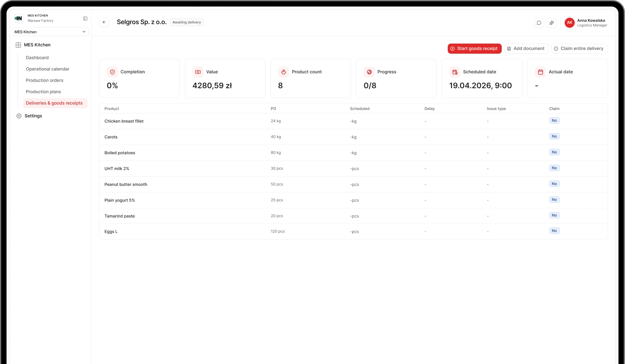The height and width of the screenshot is (364, 625).
Task: Select Deliveries & goods receipts
Action: [x=55, y=103]
